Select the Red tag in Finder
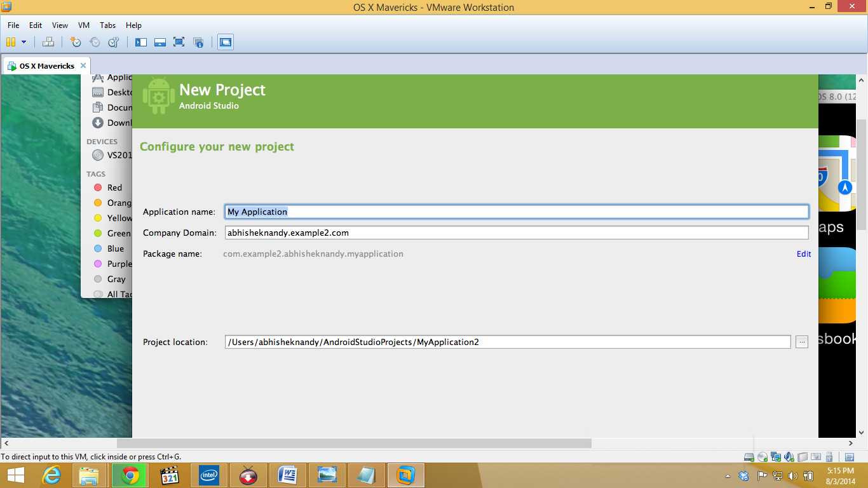The image size is (868, 488). click(108, 187)
